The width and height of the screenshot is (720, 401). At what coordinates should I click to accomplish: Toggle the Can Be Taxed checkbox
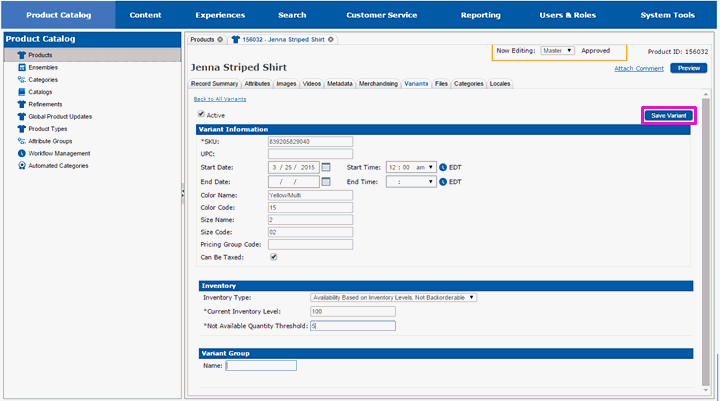(x=274, y=257)
